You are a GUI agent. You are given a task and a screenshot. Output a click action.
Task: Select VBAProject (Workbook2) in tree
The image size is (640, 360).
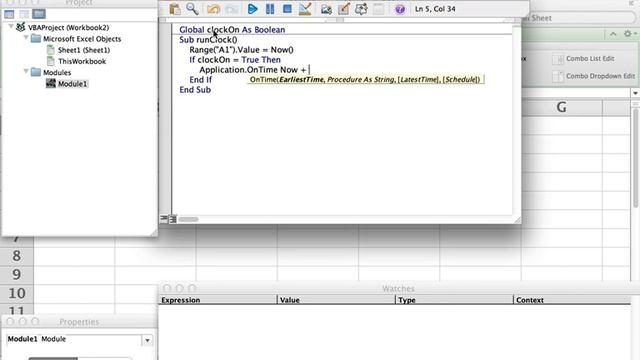point(68,28)
